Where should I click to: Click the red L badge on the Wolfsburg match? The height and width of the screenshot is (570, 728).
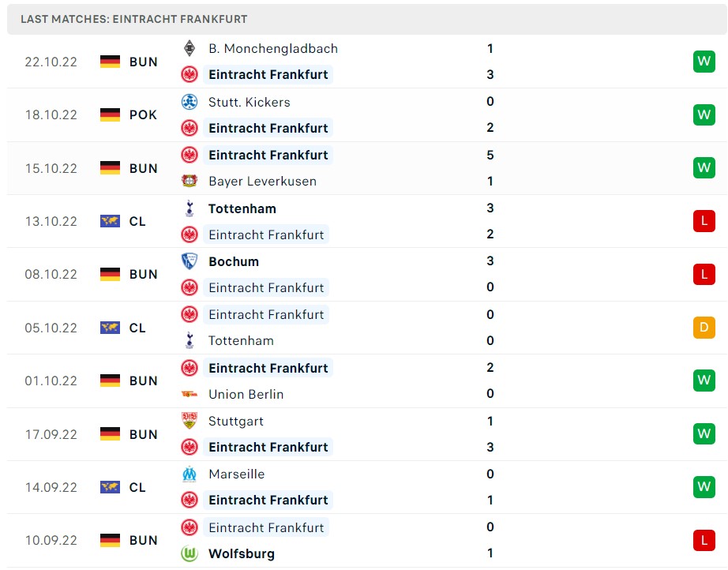704,540
